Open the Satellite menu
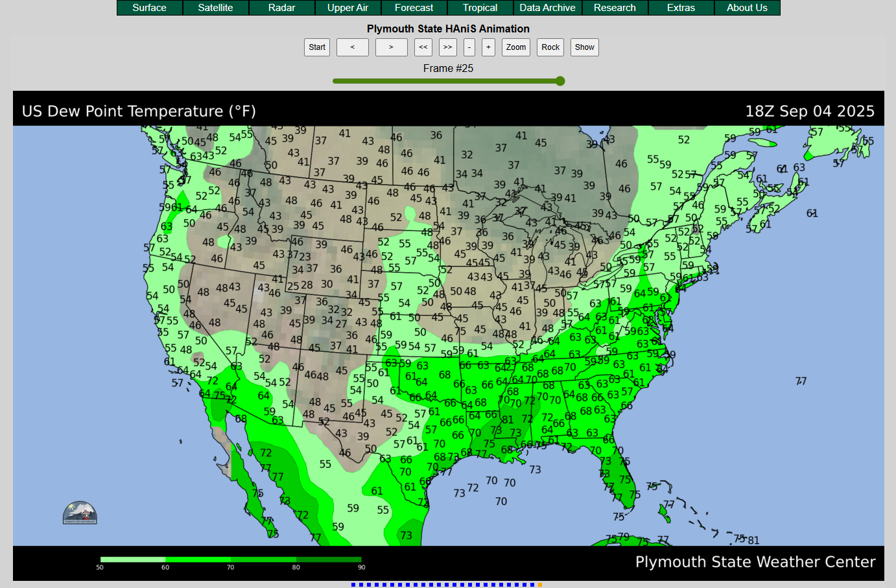This screenshot has width=896, height=588. [x=215, y=8]
